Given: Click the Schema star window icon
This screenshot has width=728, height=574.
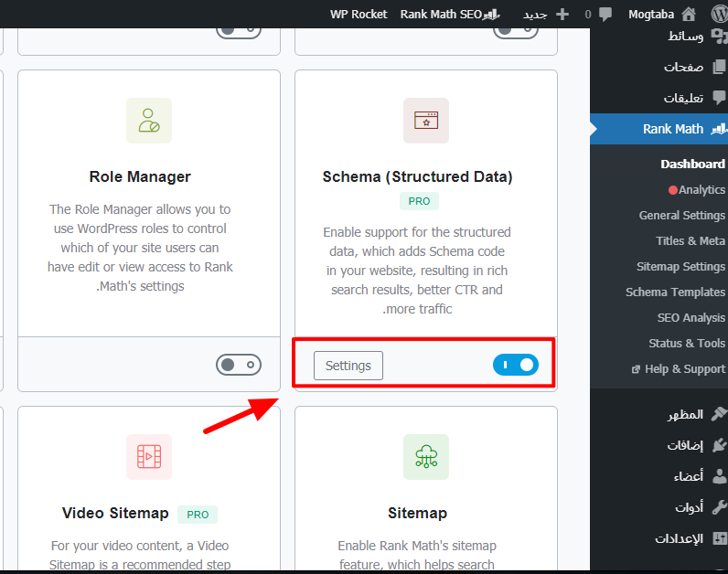Looking at the screenshot, I should (426, 121).
